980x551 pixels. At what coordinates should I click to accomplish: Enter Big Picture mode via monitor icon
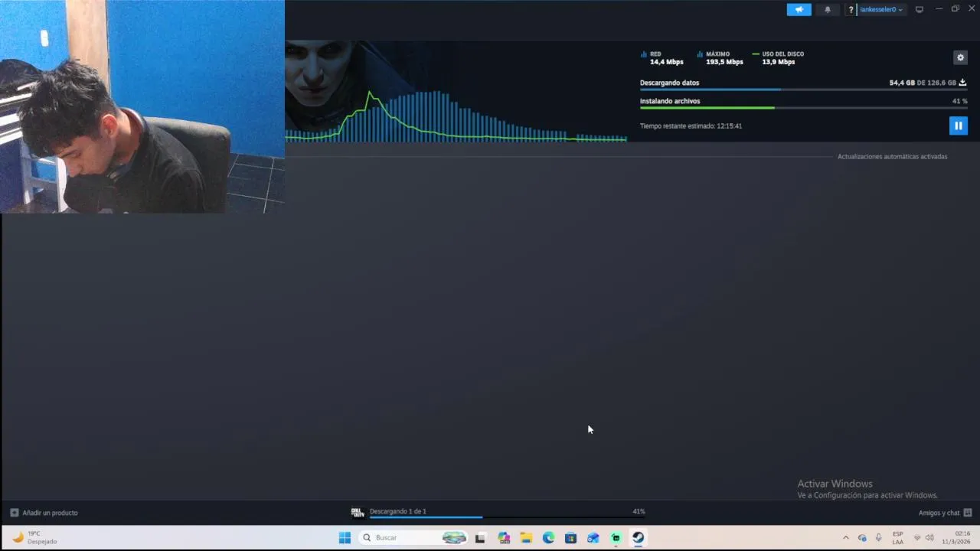coord(920,10)
